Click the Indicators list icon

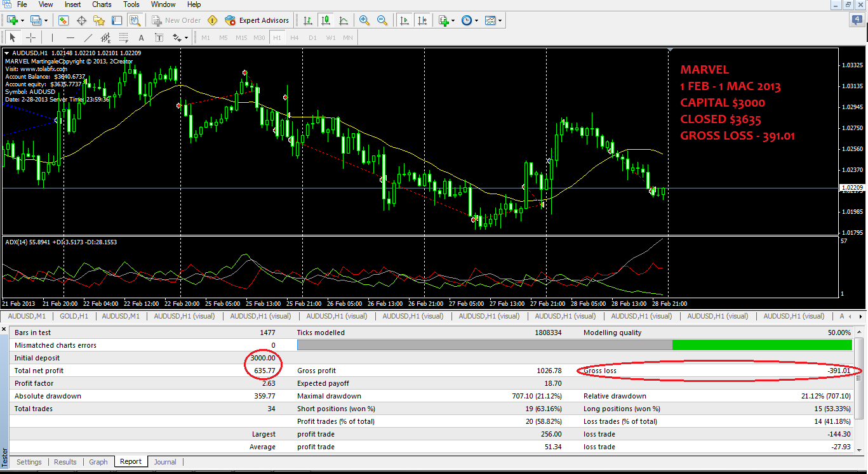(x=443, y=20)
